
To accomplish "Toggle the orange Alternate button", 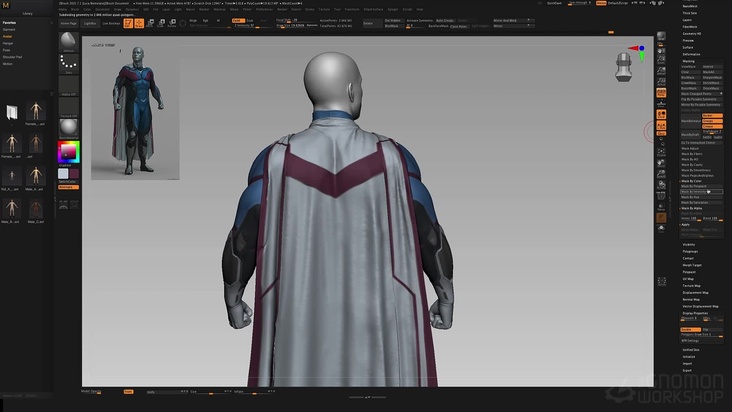I will point(68,187).
